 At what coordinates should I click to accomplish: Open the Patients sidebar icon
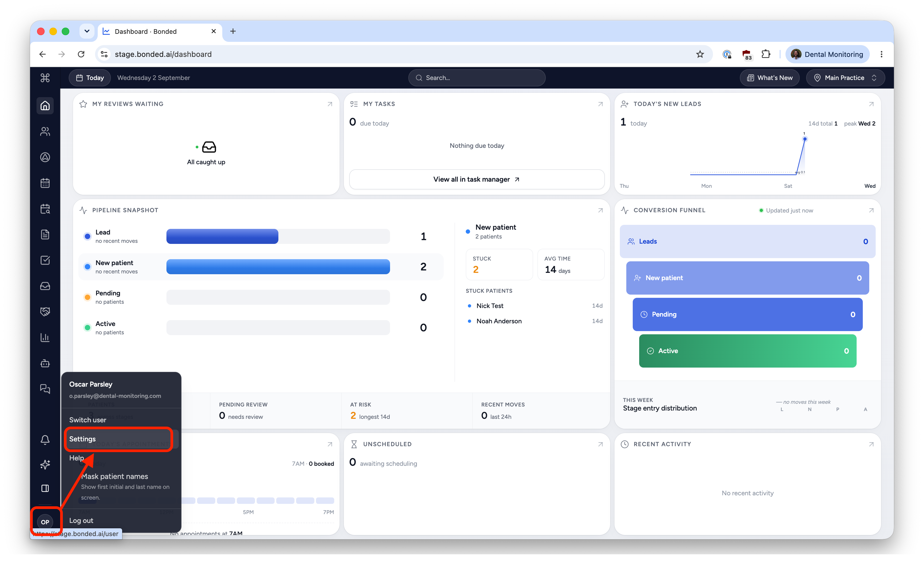coord(45,131)
